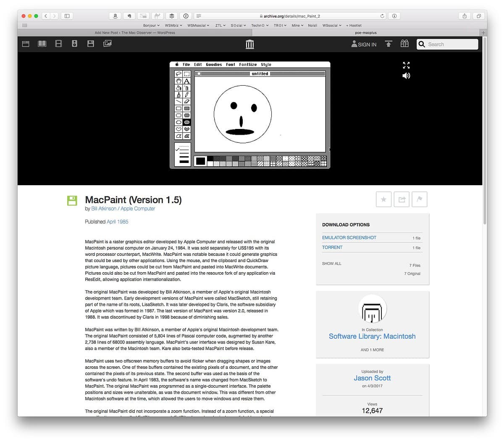Click the donate gift icon
Screen dimensions: 504x441
[x=404, y=44]
